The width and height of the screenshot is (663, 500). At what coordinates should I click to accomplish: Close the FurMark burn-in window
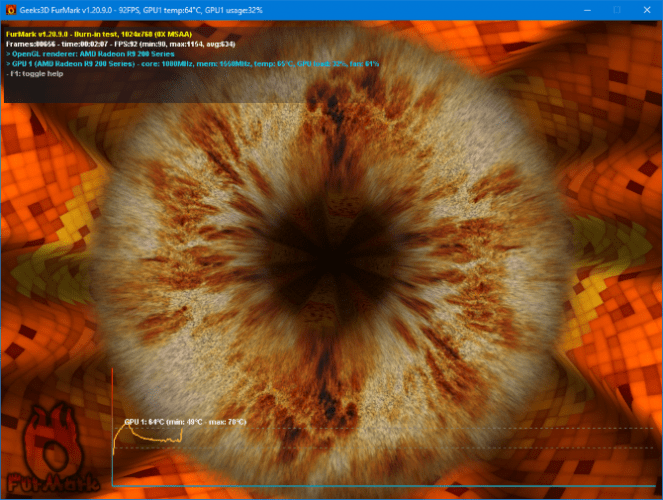pos(647,10)
